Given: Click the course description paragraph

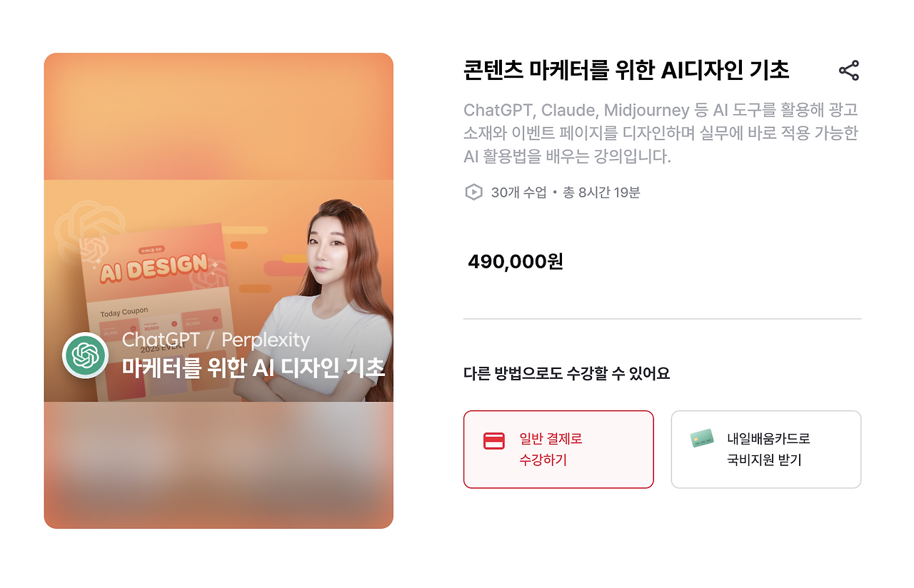Looking at the screenshot, I should coord(661,133).
